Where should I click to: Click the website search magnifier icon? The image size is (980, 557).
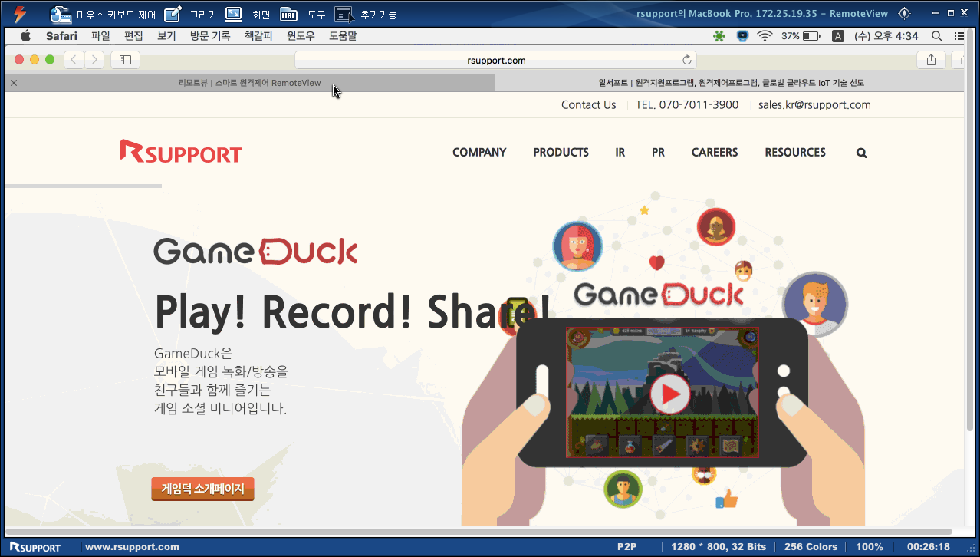pos(861,153)
